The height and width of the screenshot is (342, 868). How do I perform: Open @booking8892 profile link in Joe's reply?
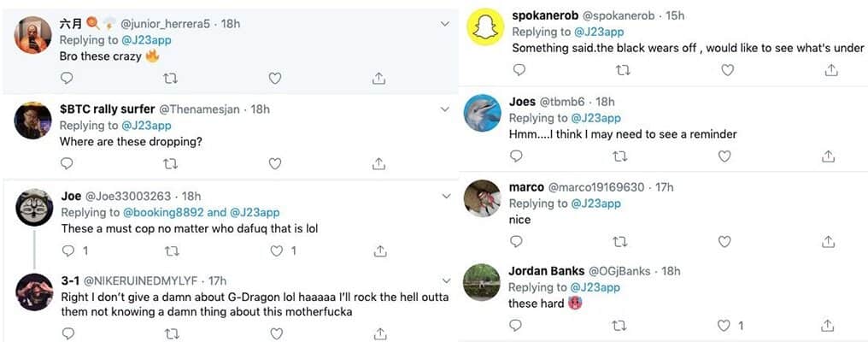pos(164,212)
